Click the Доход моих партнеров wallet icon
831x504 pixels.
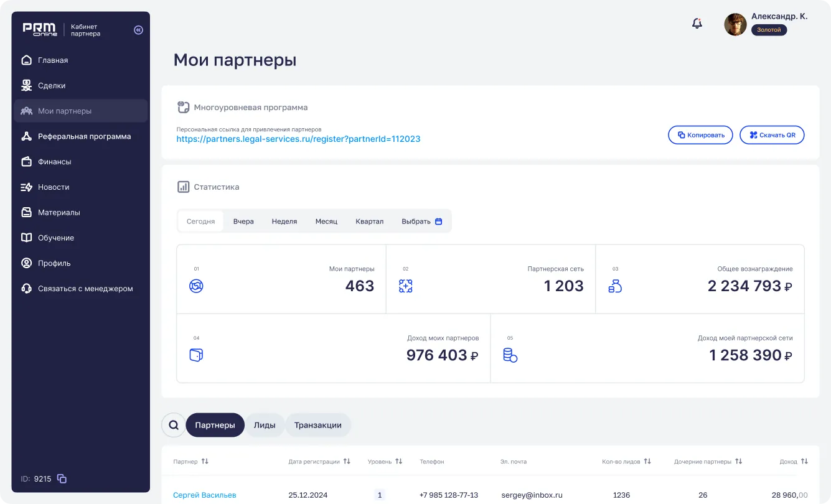point(196,355)
